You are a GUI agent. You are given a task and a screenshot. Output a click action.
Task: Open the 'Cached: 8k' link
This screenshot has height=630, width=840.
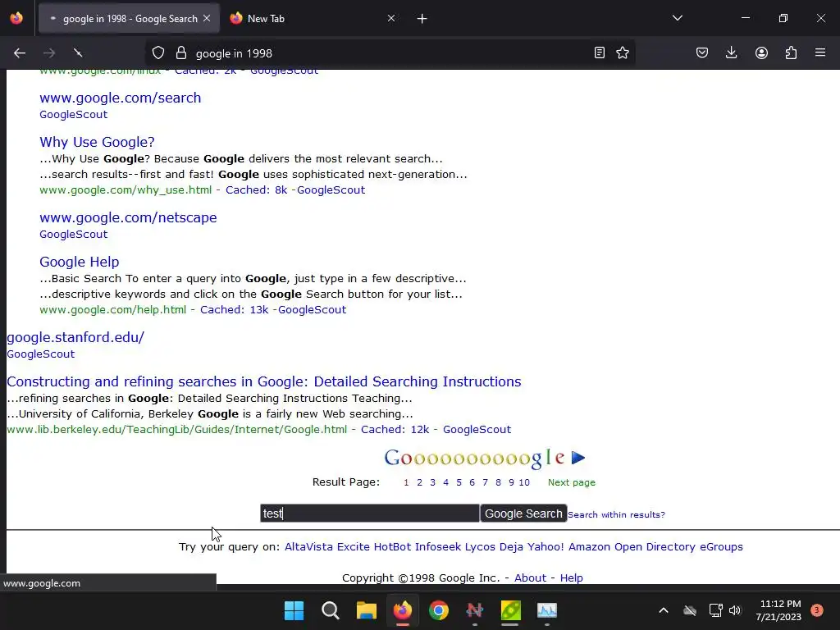[x=256, y=190]
